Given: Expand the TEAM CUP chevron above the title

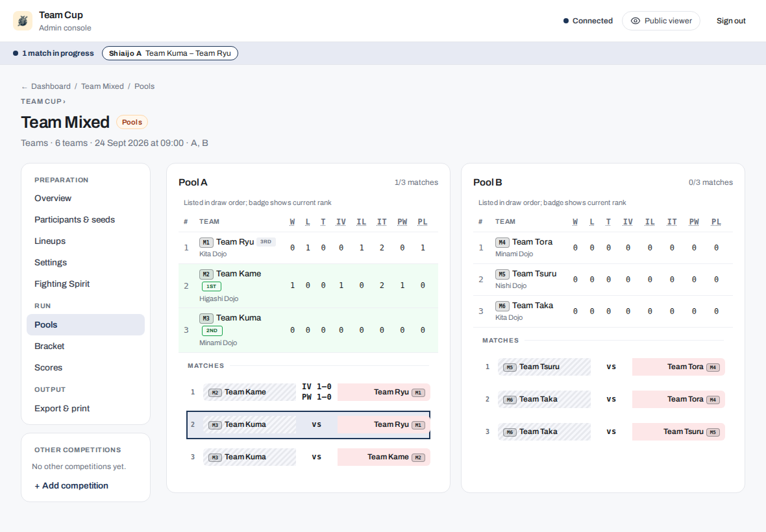Looking at the screenshot, I should 64,101.
